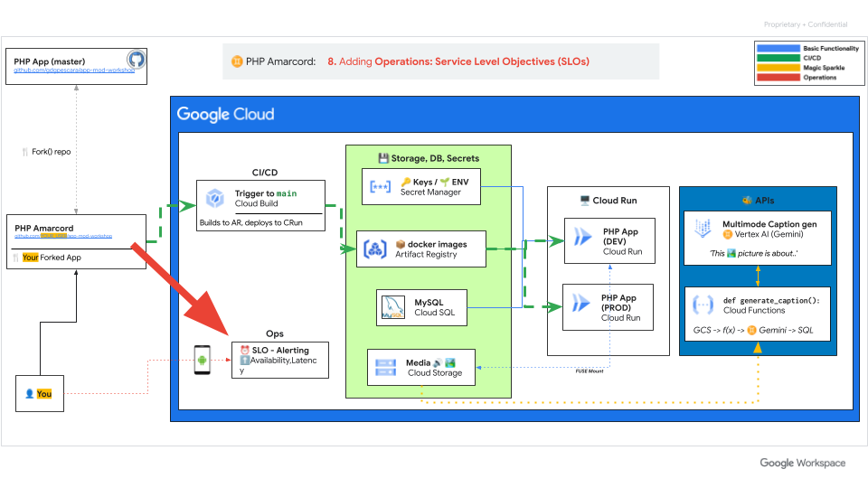The image size is (868, 488).
Task: Select the Vertex AI Gemini icon
Action: (702, 229)
